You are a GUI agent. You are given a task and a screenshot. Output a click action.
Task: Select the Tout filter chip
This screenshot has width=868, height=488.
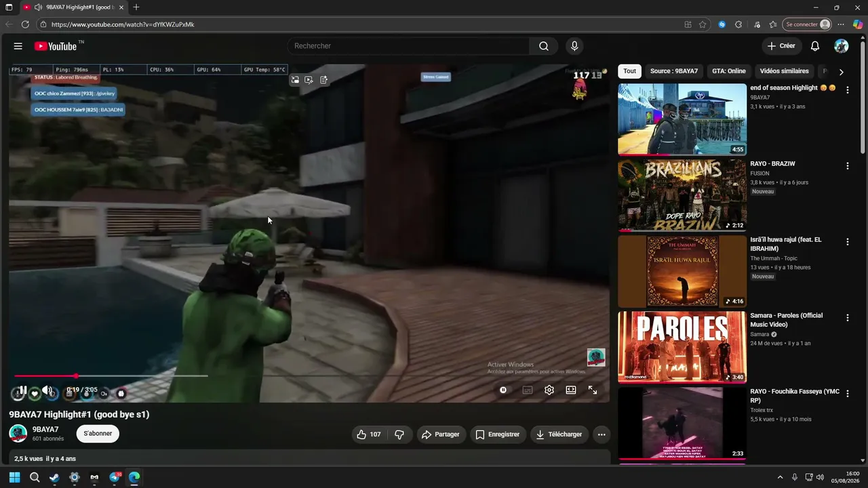pos(630,71)
